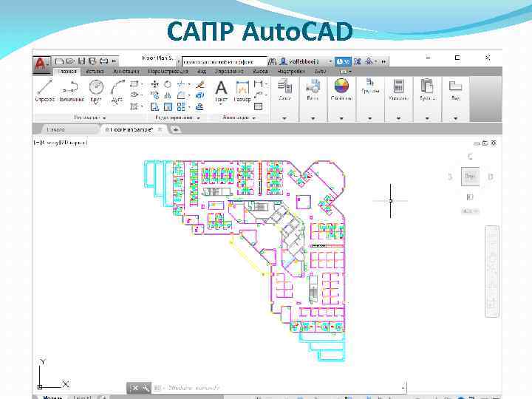Open the View (Вид) panel button

pos(455,90)
